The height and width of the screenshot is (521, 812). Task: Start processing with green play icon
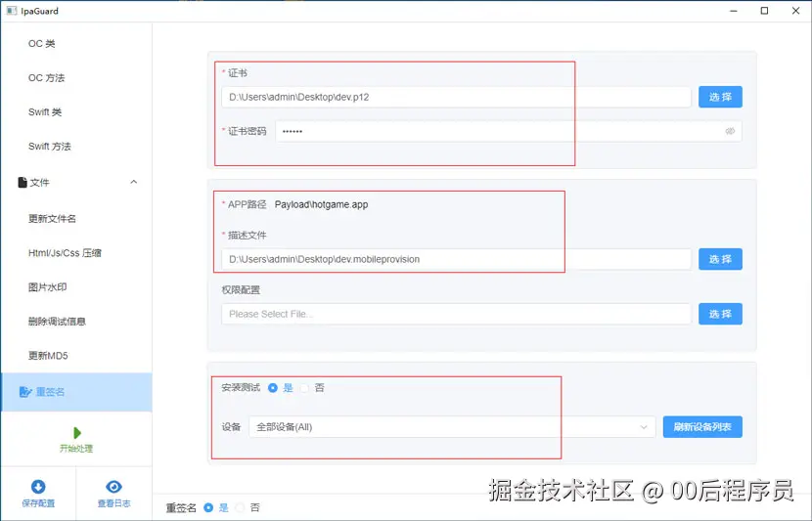76,432
